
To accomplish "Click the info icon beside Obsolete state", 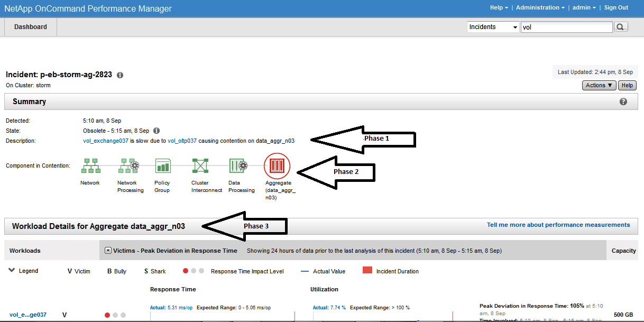I will click(x=157, y=131).
